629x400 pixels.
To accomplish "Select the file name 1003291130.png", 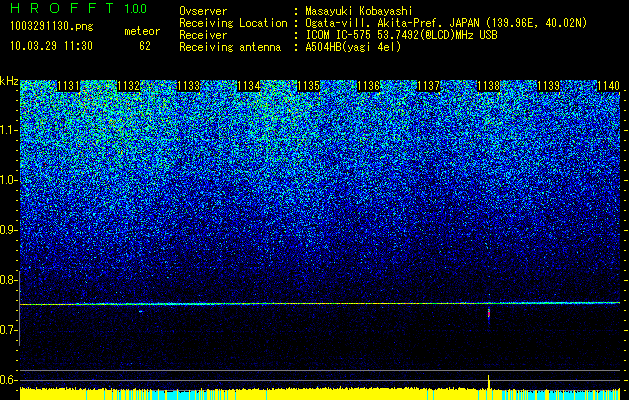I will tap(52, 26).
